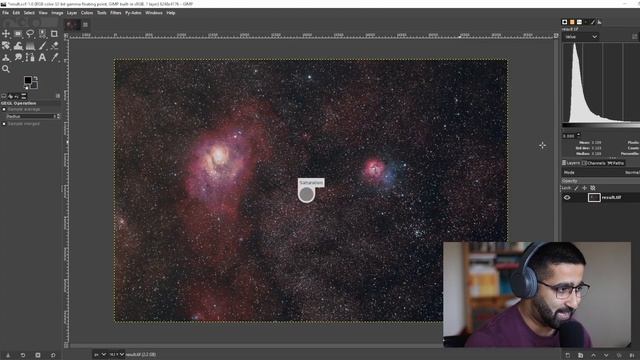
Task: Raise layer with up arrow button
Action: tap(593, 355)
